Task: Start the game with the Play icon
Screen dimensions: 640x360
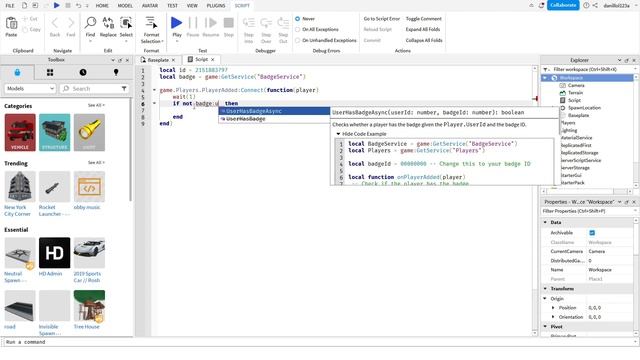Action: (x=176, y=23)
